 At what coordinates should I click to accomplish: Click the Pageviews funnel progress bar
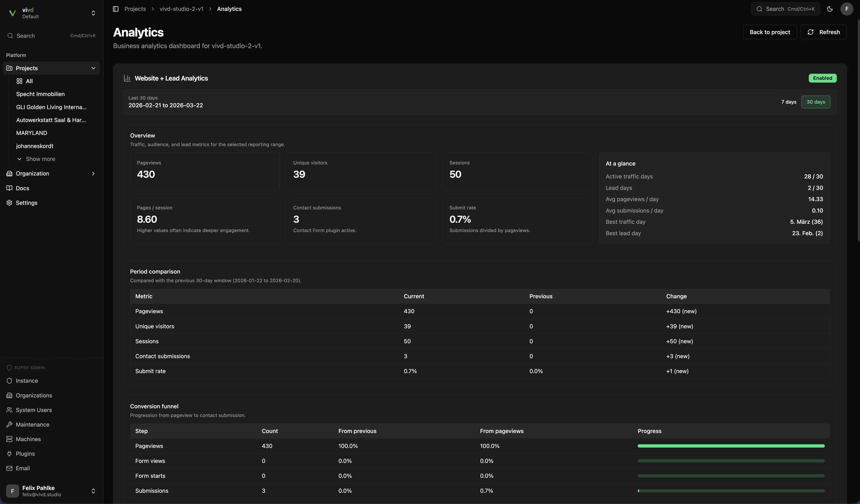[x=731, y=446]
